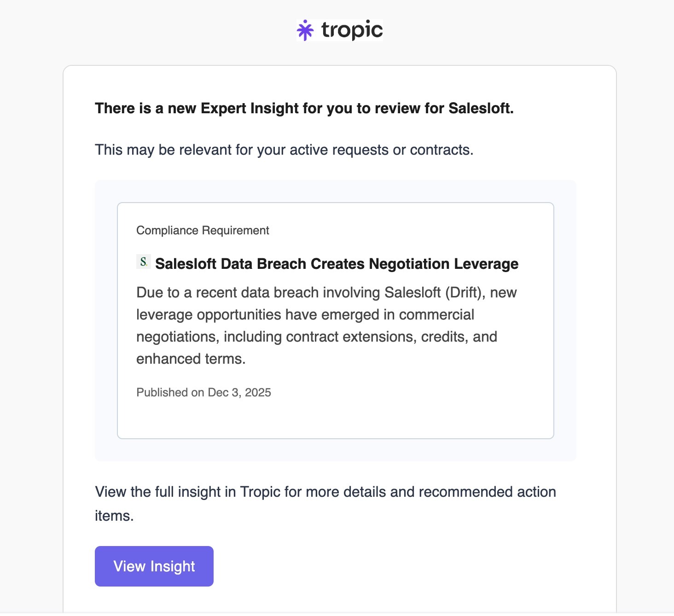Click the word "Tropic" in the bottom paragraph
The height and width of the screenshot is (616, 674).
tap(260, 492)
